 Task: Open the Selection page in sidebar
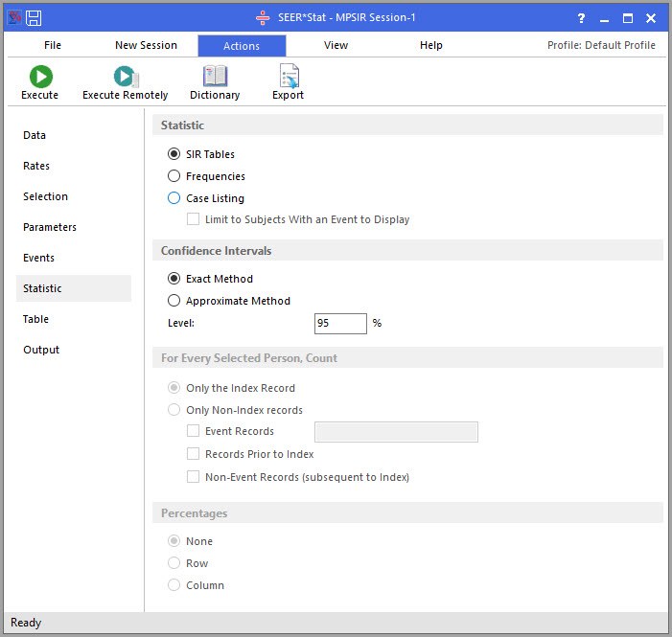46,196
